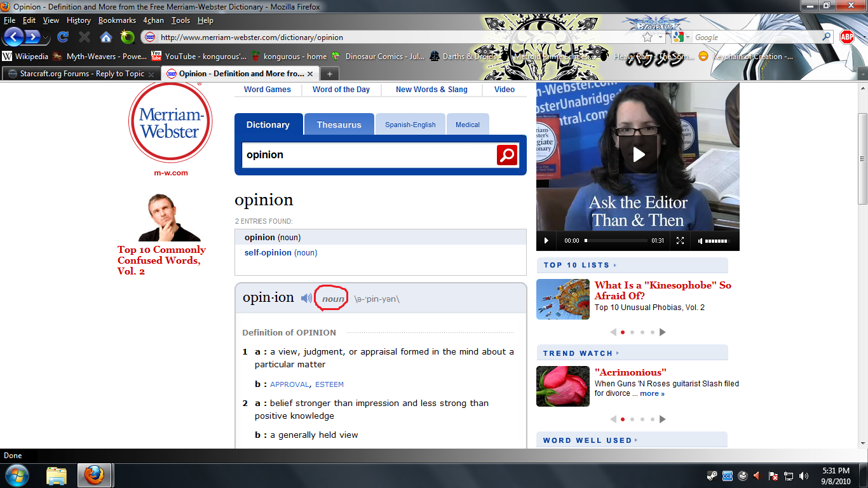Open the Tools menu
Viewport: 868px width, 488px height.
(180, 20)
